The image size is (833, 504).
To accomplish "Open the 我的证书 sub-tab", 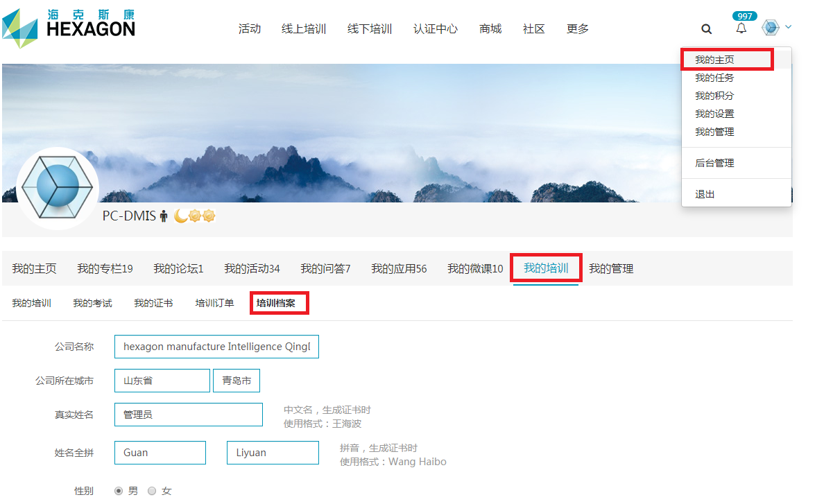I will click(153, 304).
